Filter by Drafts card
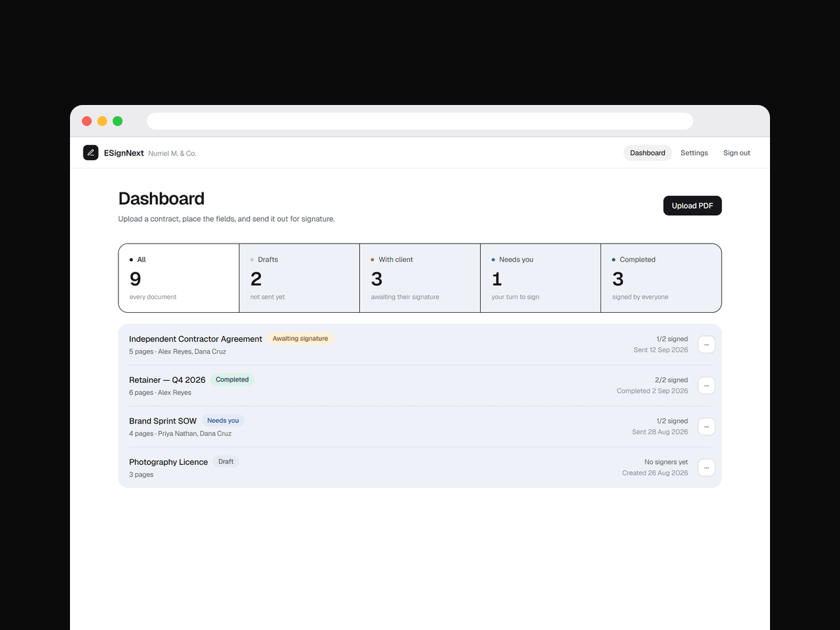840x630 pixels. tap(300, 278)
